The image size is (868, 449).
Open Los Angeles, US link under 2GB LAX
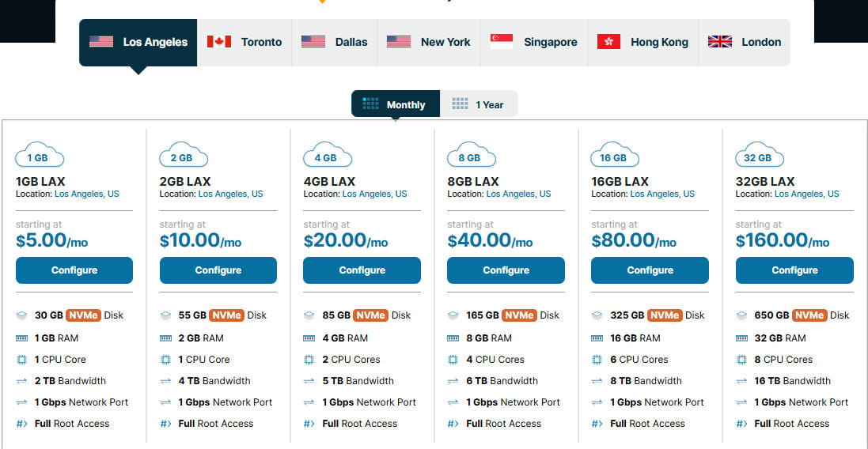tap(231, 194)
